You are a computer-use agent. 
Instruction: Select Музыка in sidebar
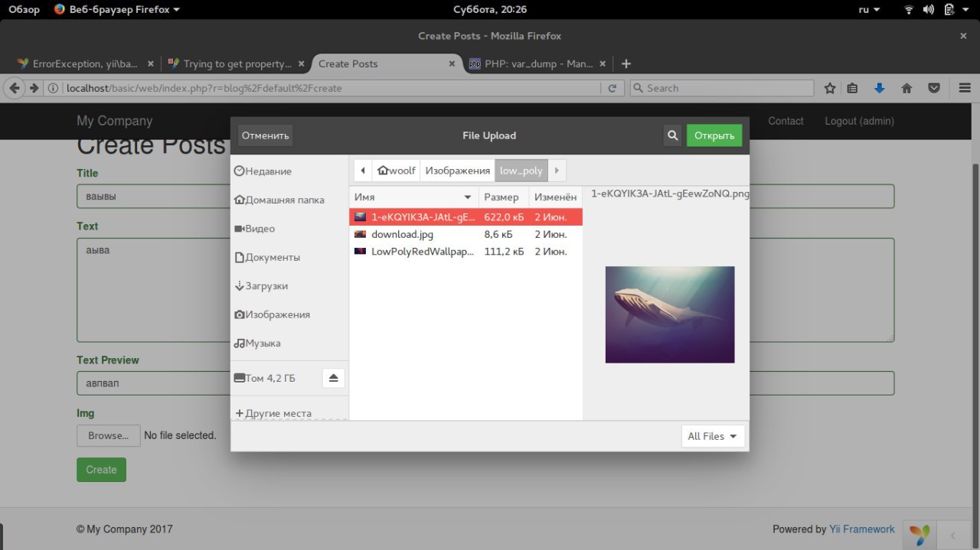click(289, 343)
